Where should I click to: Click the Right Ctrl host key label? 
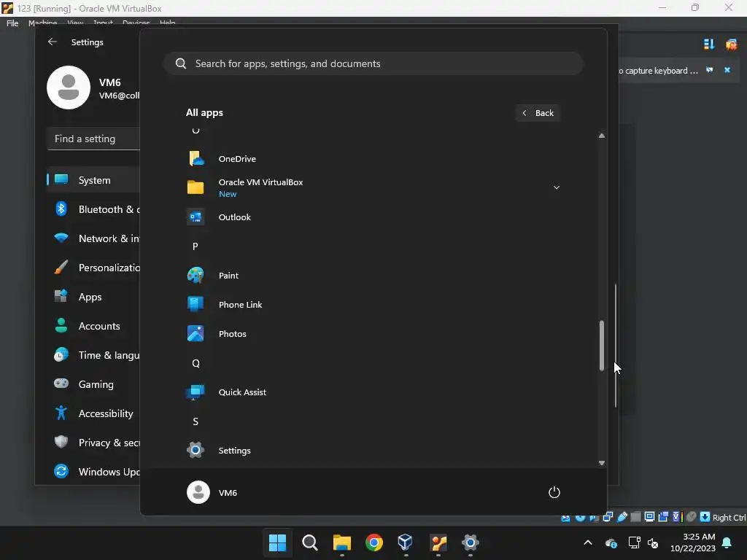point(729,518)
